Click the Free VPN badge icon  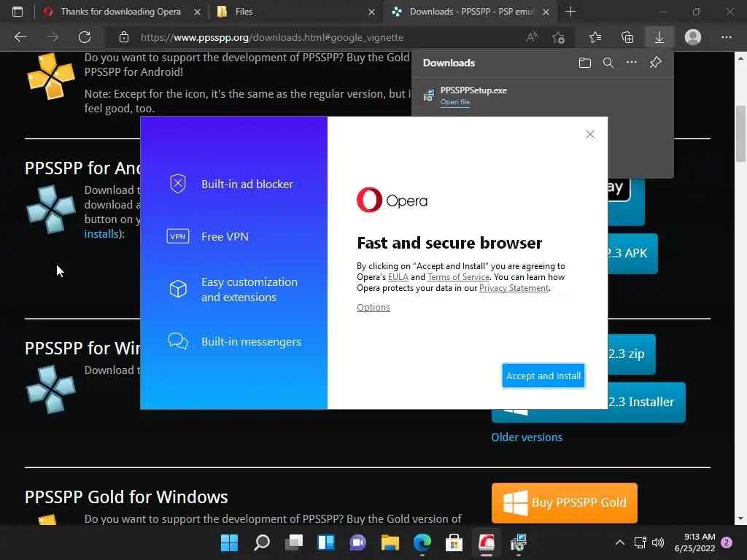[178, 236]
